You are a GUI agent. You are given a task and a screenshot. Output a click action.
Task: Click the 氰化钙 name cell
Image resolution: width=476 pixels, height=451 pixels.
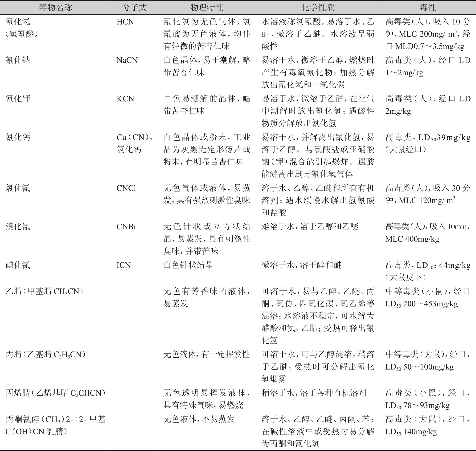click(18, 138)
